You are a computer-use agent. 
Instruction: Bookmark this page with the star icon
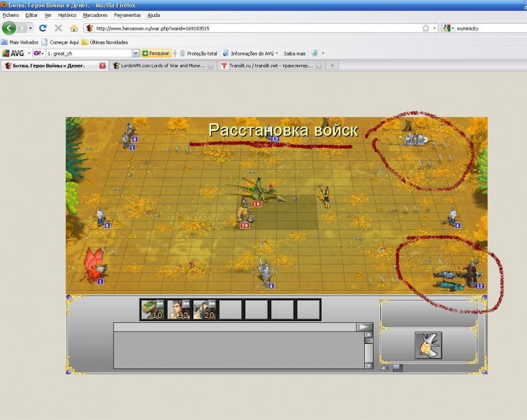[426, 28]
